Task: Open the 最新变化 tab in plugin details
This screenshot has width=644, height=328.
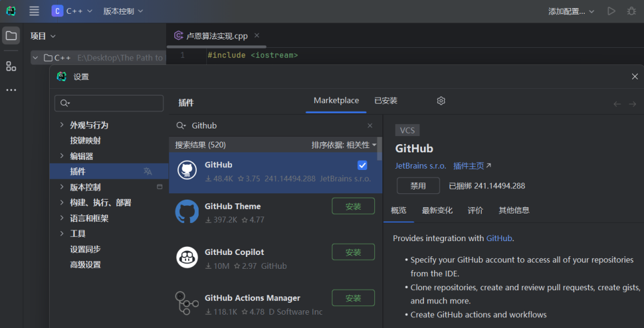Action: (437, 210)
